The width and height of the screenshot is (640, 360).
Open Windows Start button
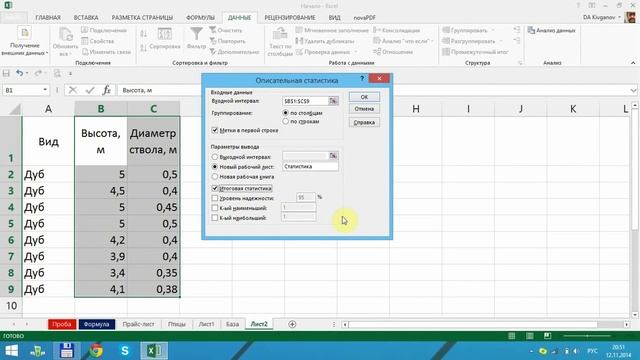tap(11, 351)
